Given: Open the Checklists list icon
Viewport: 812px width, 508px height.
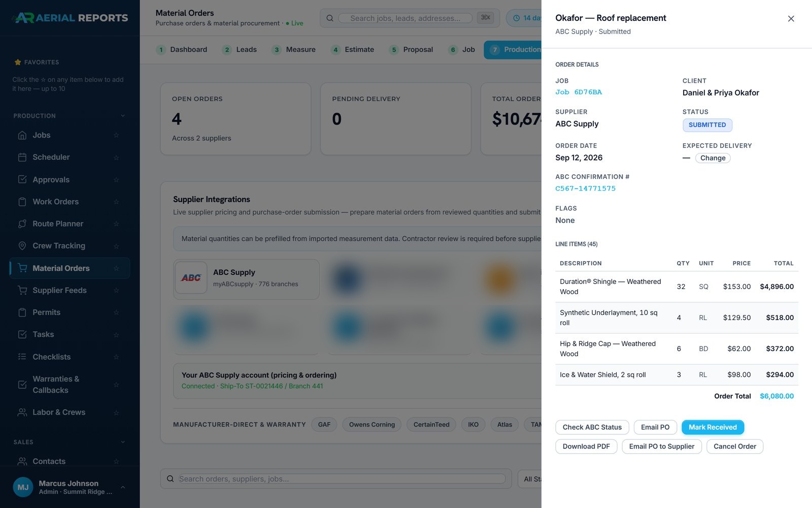Looking at the screenshot, I should tap(22, 357).
